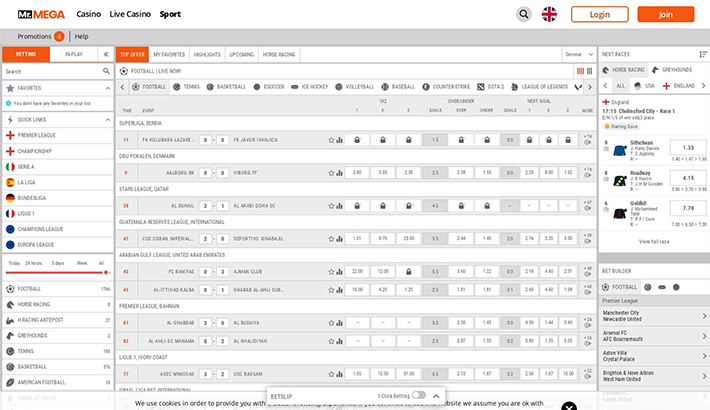This screenshot has height=410, width=710.
Task: Open Premier League quick link
Action: click(58, 135)
